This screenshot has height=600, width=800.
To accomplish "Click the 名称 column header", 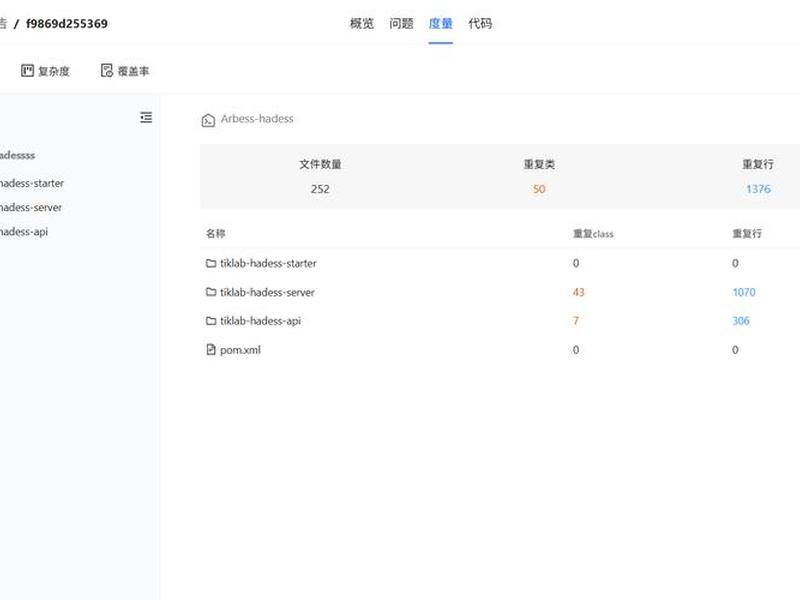I will [215, 234].
